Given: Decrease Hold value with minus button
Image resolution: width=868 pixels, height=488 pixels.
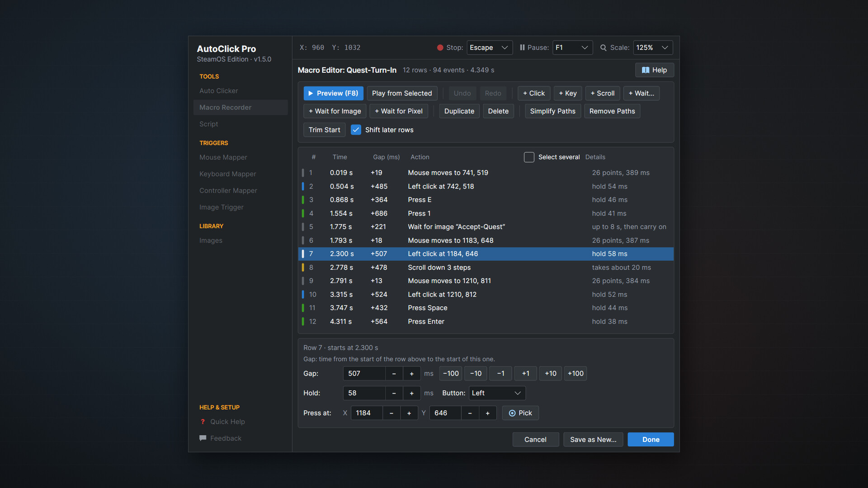Looking at the screenshot, I should (394, 393).
